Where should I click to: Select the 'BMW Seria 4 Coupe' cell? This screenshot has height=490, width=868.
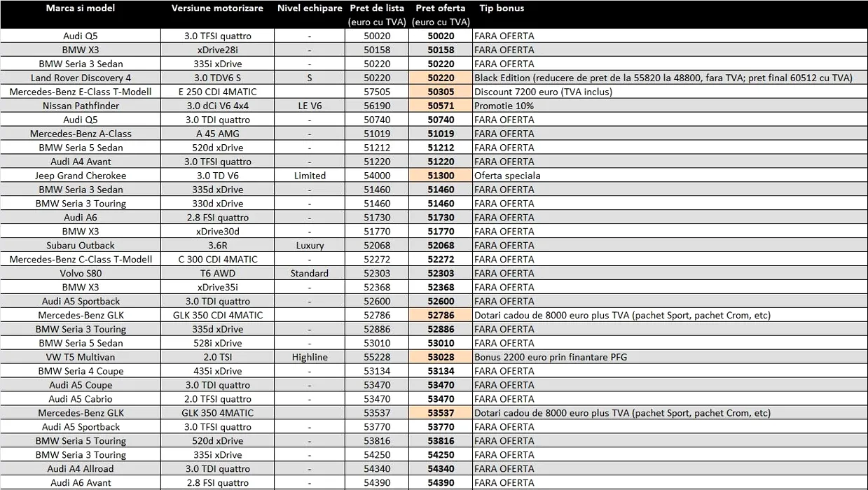81,371
